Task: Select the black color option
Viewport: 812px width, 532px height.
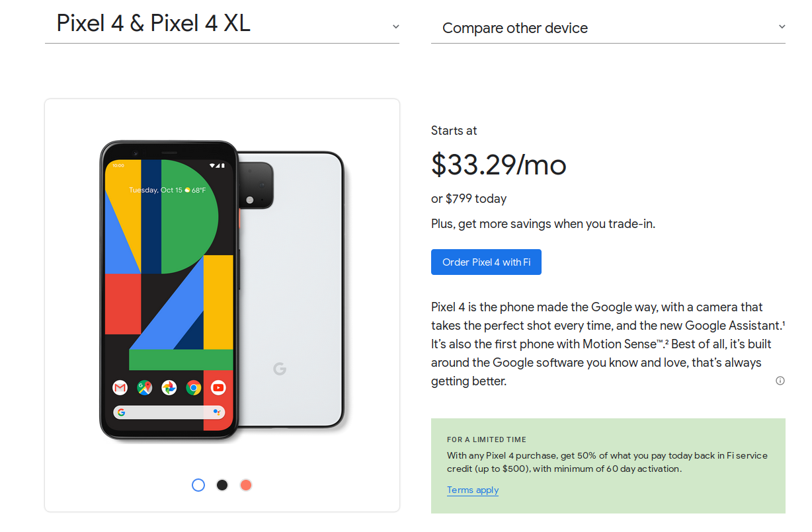Action: 222,484
